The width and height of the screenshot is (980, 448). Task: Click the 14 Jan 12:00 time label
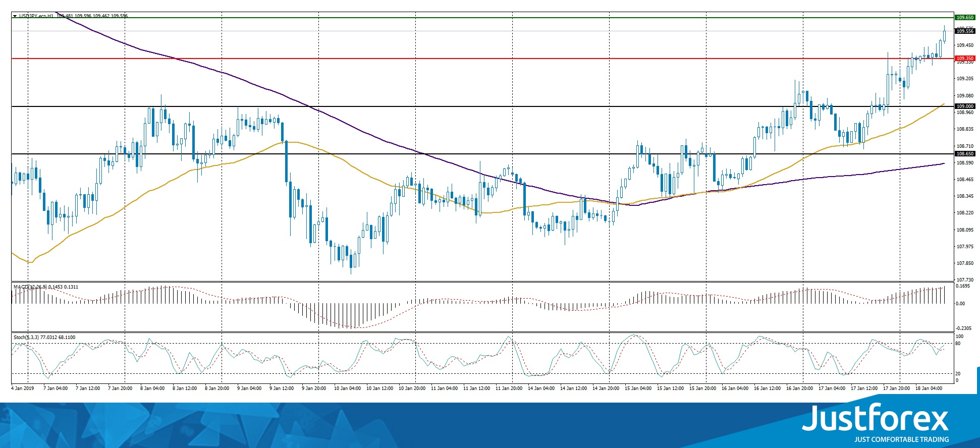(573, 388)
